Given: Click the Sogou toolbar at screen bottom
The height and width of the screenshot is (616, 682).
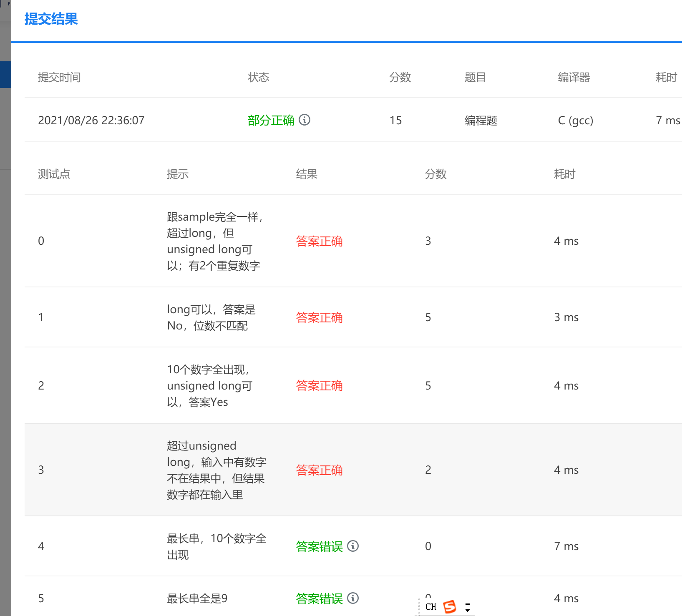Looking at the screenshot, I should point(444,606).
